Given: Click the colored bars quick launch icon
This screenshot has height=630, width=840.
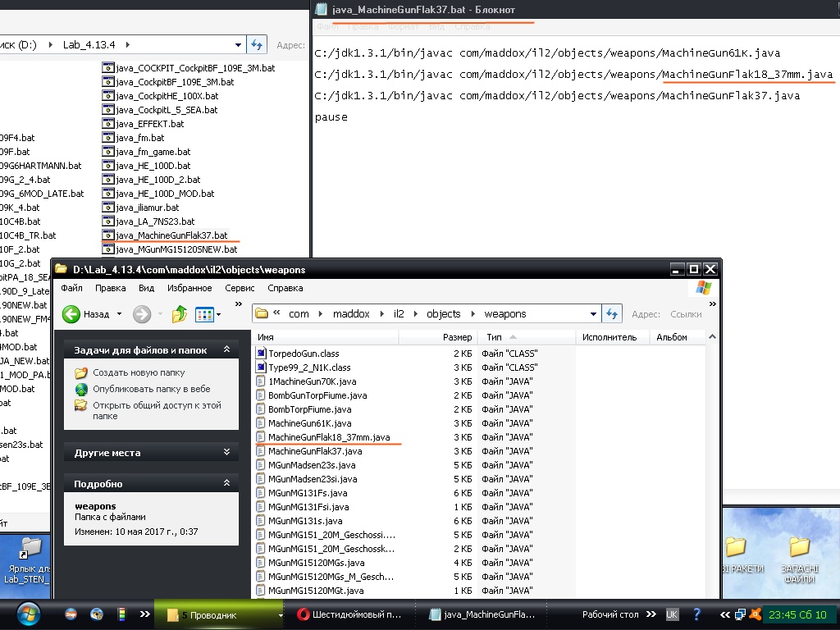Looking at the screenshot, I should (121, 614).
